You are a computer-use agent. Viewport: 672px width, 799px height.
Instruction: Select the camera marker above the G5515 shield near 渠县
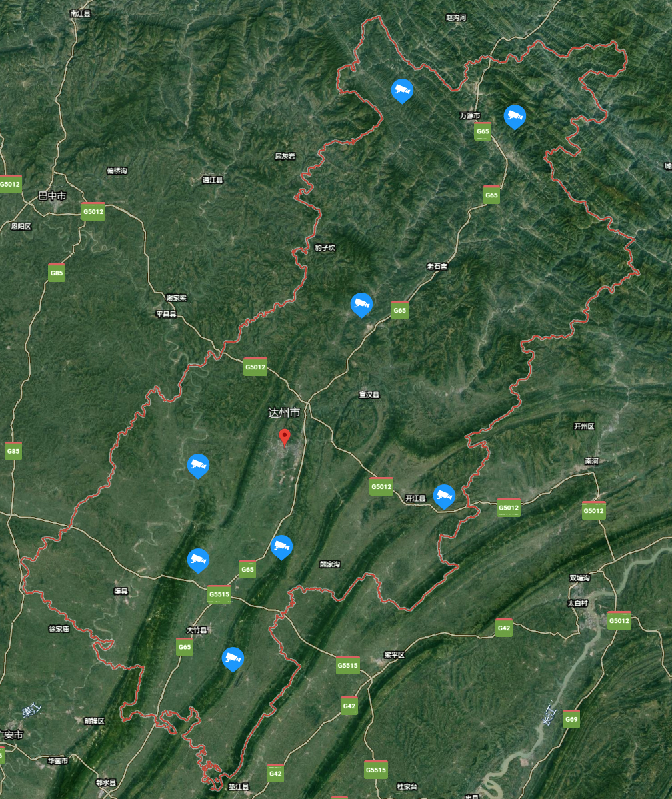pos(199,561)
